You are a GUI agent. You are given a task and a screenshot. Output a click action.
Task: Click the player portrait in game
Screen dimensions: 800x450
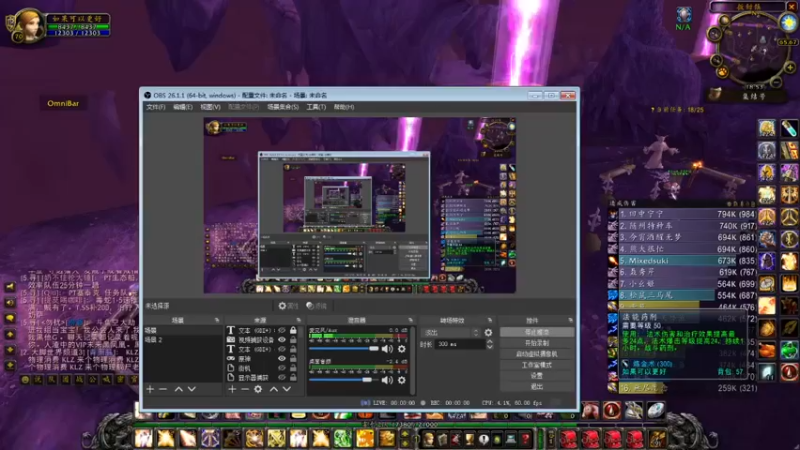point(29,24)
